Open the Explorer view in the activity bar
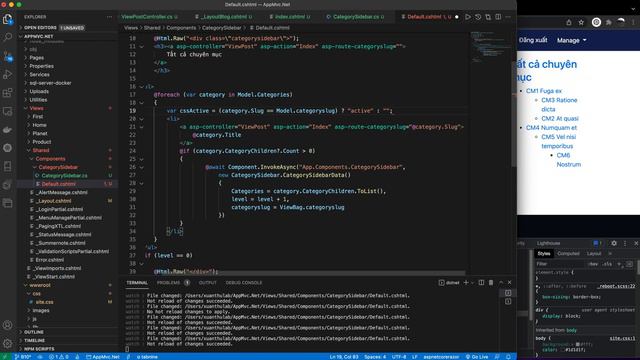Viewport: 640px width, 360px height. pyautogui.click(x=7, y=19)
